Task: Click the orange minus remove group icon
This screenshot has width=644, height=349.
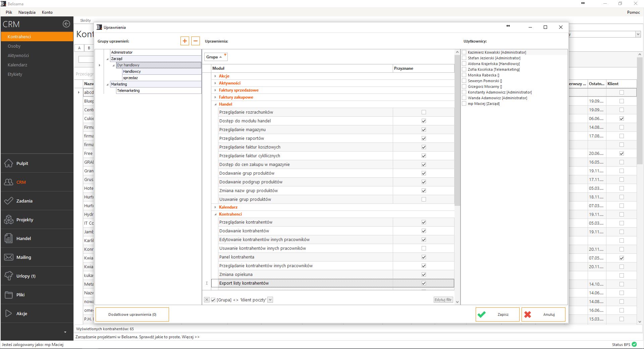Action: (196, 41)
